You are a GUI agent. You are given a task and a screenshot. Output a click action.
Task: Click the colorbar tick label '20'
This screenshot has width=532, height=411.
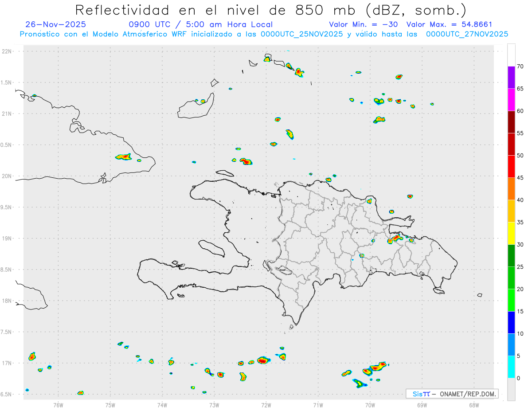point(520,289)
